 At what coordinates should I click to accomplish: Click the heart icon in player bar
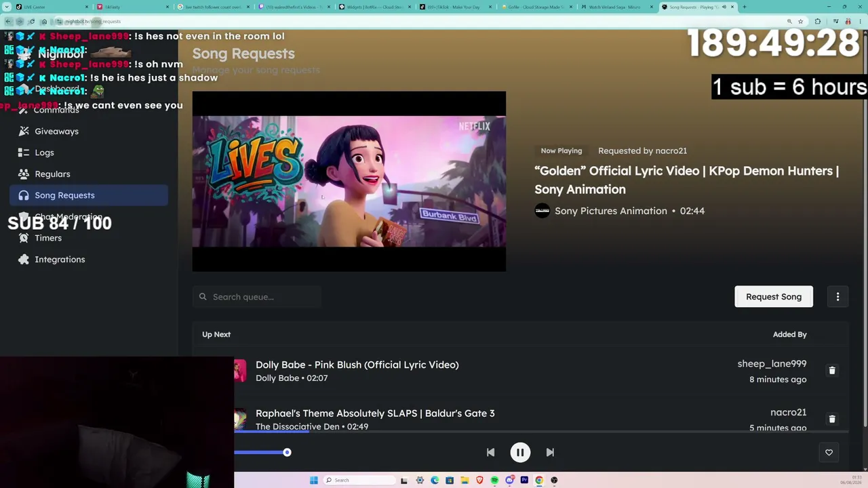(x=829, y=452)
